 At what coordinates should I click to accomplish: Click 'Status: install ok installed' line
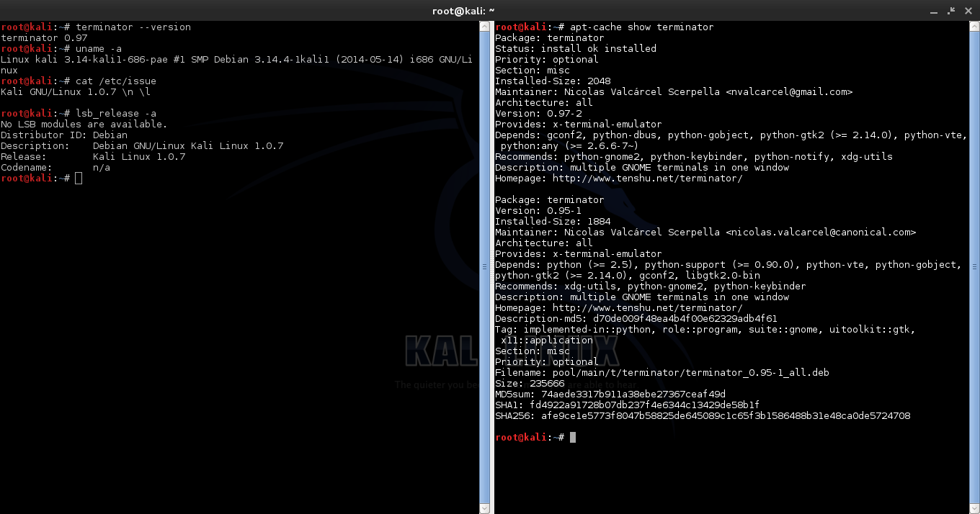click(576, 49)
